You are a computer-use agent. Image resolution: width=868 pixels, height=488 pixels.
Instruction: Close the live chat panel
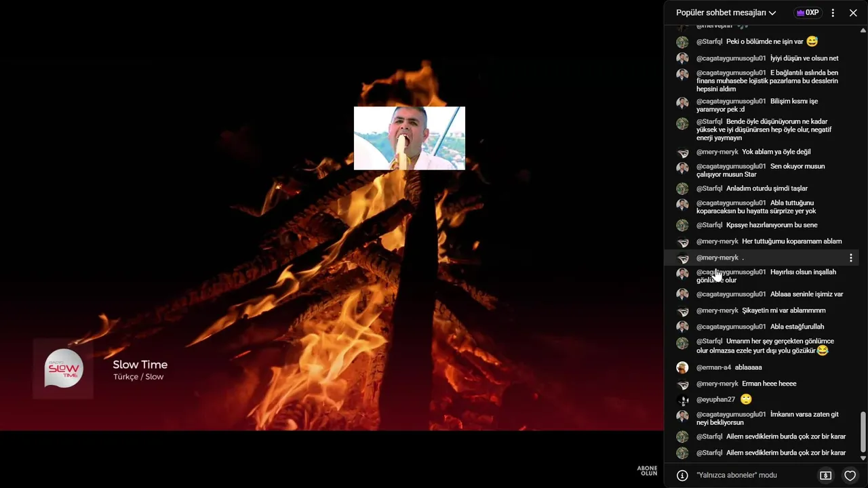coord(853,13)
